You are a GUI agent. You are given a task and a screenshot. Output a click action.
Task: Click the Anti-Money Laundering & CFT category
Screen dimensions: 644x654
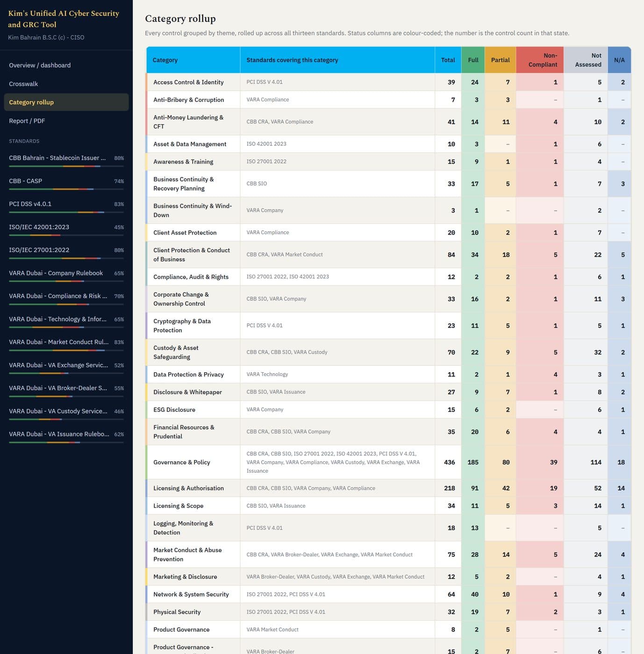point(188,122)
